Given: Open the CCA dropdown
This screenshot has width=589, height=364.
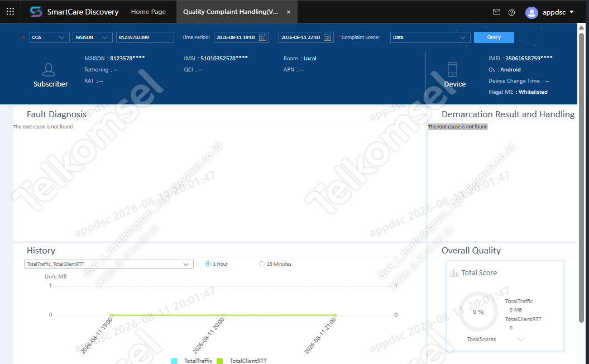Looking at the screenshot, I should (50, 37).
